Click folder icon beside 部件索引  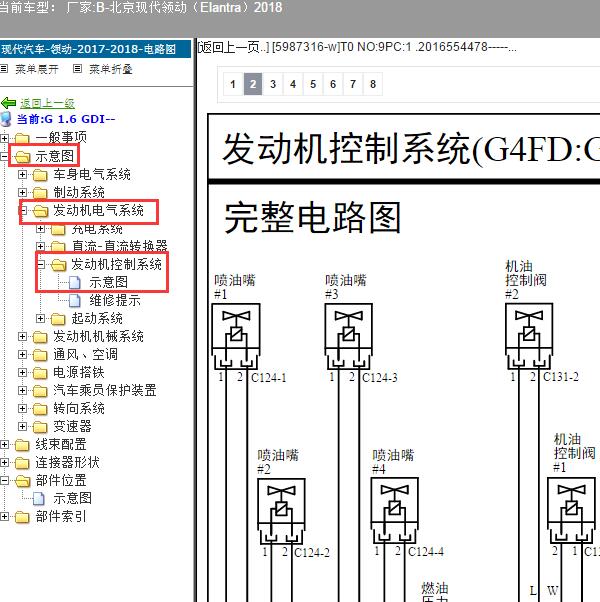point(23,517)
